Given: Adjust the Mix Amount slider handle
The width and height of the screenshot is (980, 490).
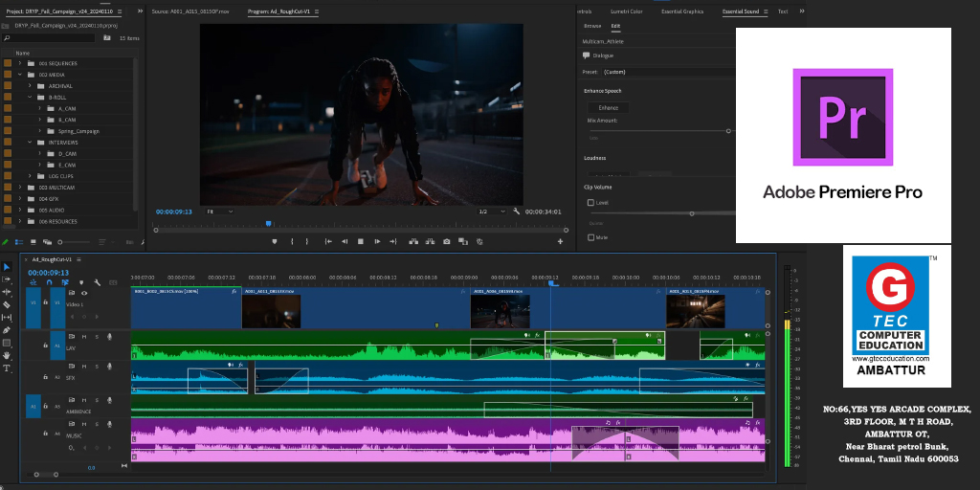Looking at the screenshot, I should coord(727,130).
